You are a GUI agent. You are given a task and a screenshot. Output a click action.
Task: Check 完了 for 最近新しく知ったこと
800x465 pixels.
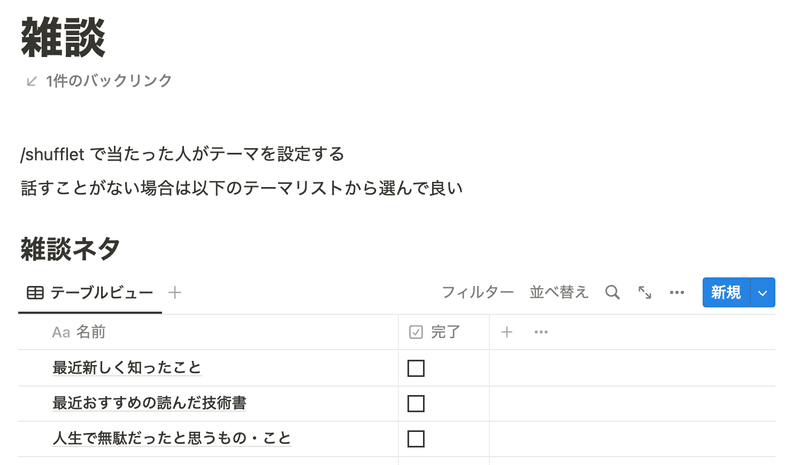pos(416,368)
